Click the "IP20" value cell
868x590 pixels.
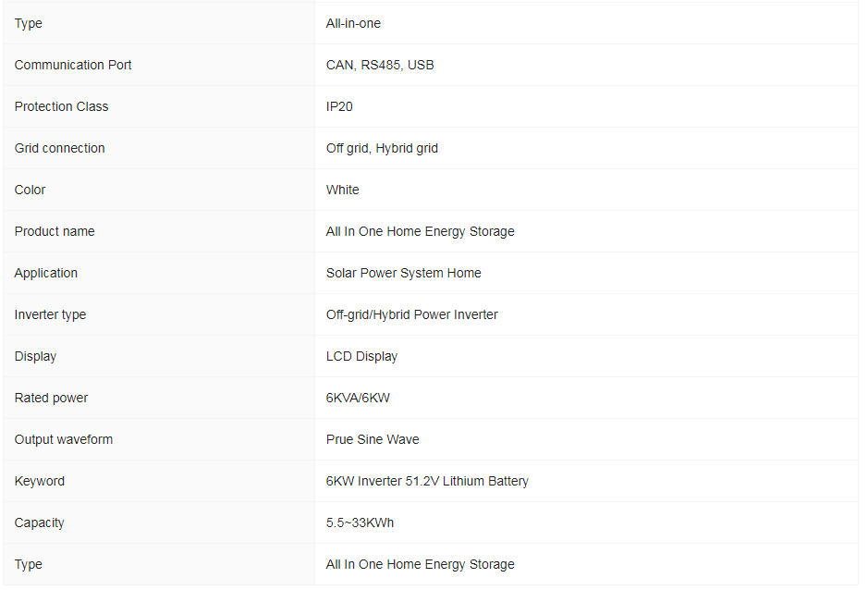click(339, 106)
